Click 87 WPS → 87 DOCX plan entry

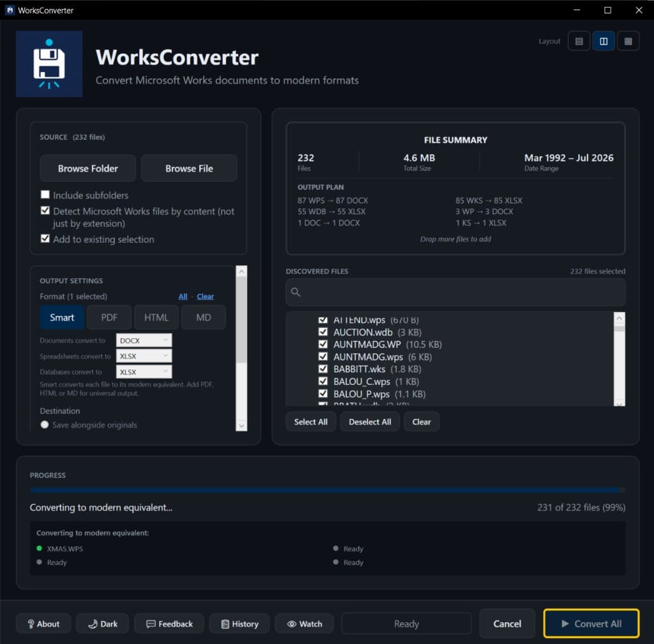point(333,200)
